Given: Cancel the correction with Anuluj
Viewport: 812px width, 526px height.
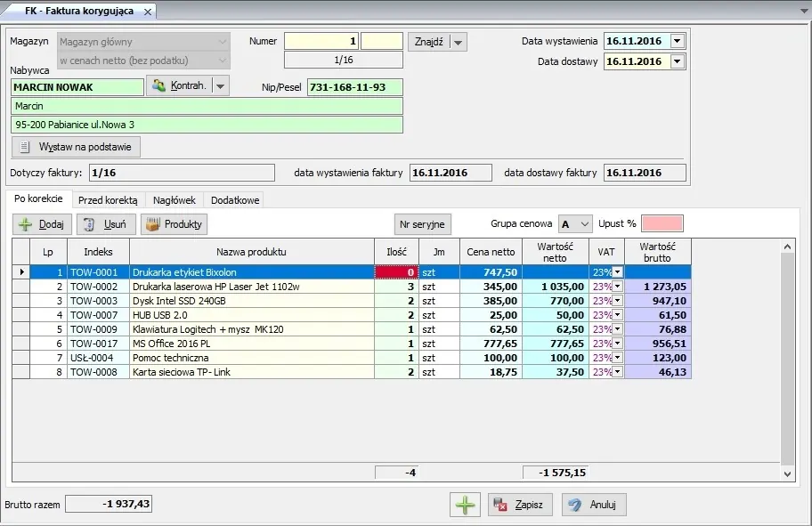Looking at the screenshot, I should [x=594, y=505].
